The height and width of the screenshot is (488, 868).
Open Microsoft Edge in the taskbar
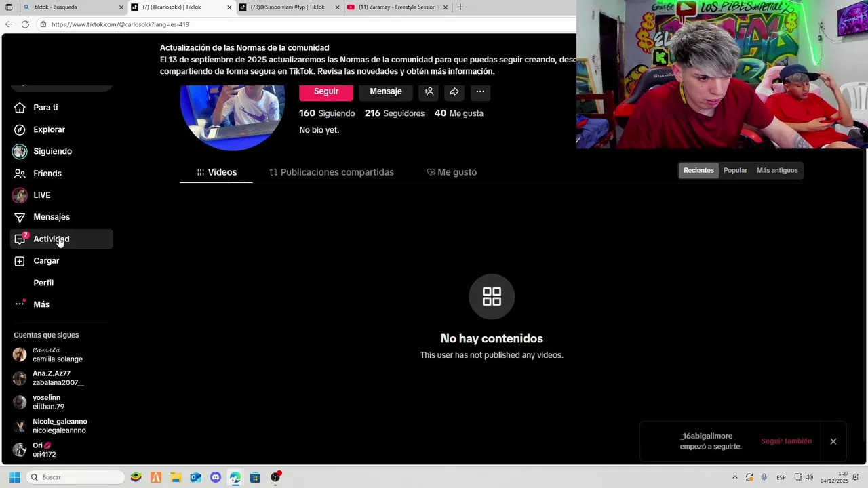coord(235,477)
